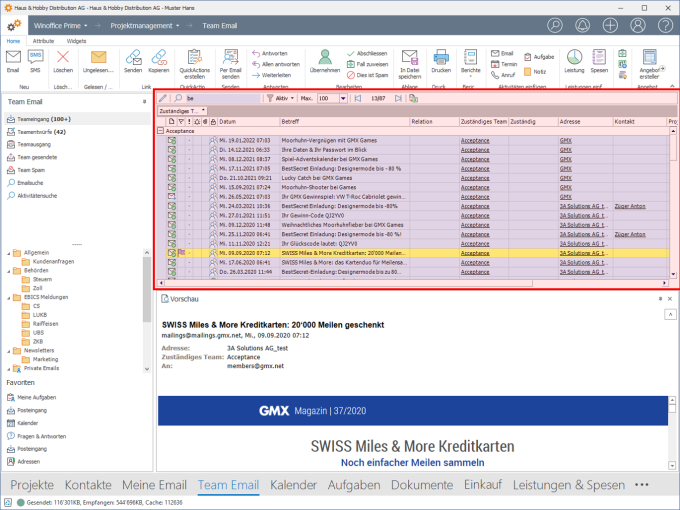Go to first page in list toolbar

358,98
